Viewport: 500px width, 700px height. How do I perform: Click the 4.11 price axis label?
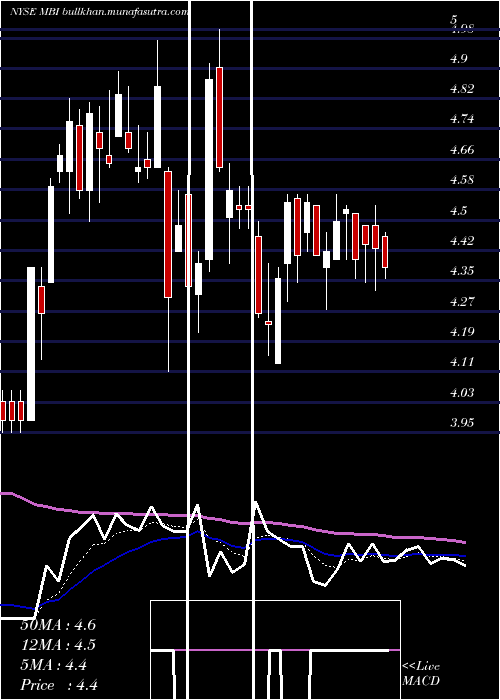click(462, 362)
